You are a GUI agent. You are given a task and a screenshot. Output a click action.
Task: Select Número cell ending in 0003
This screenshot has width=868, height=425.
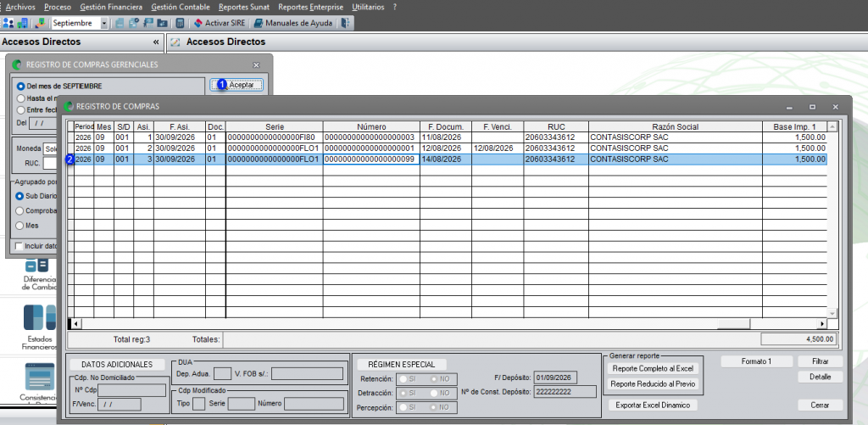tap(371, 137)
